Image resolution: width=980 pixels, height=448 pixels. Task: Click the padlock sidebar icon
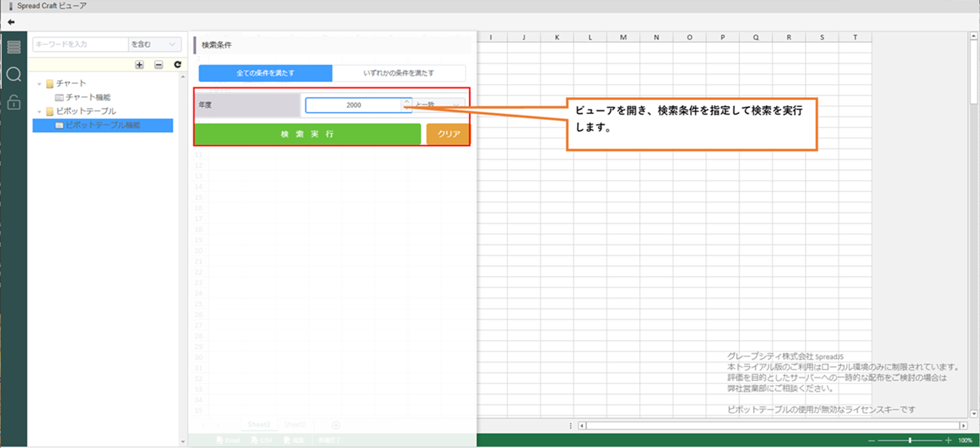coord(14,103)
